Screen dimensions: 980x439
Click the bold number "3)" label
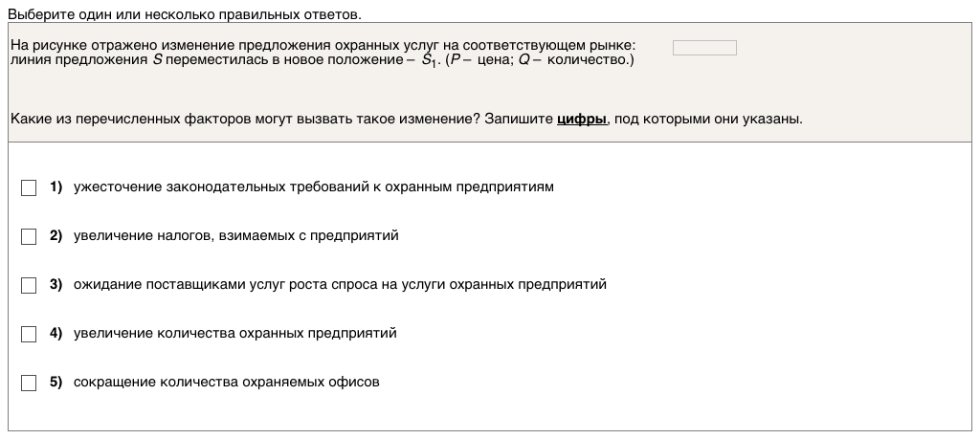56,284
